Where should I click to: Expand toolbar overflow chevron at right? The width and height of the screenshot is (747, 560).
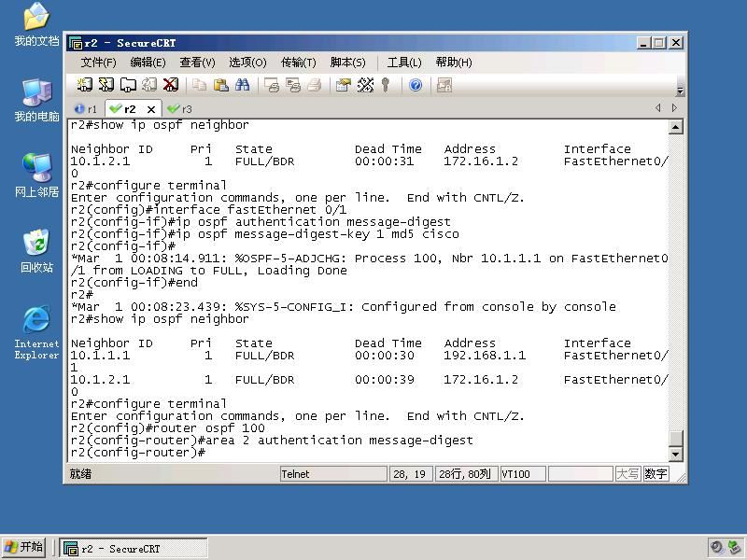pyautogui.click(x=680, y=90)
